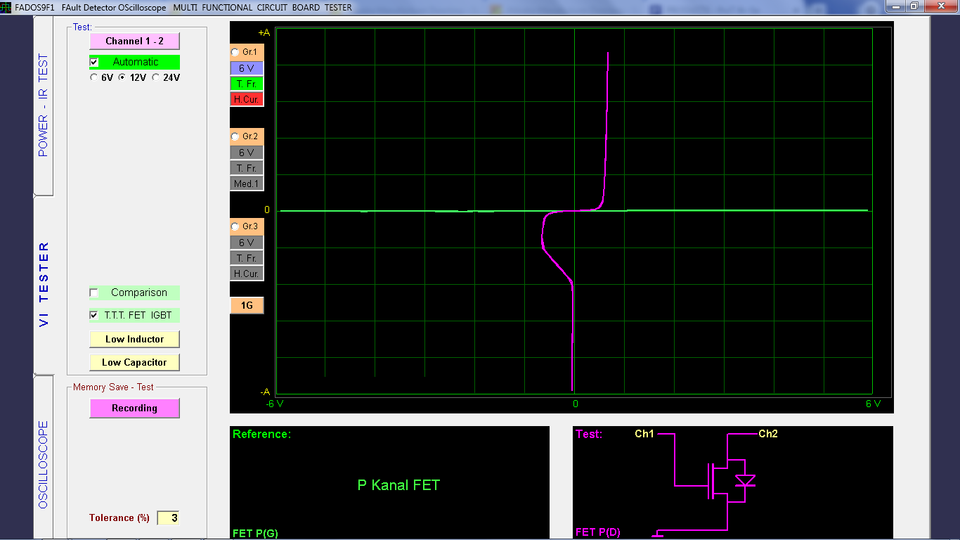960x540 pixels.
Task: Choose the Gr.3 radio button
Action: click(235, 227)
